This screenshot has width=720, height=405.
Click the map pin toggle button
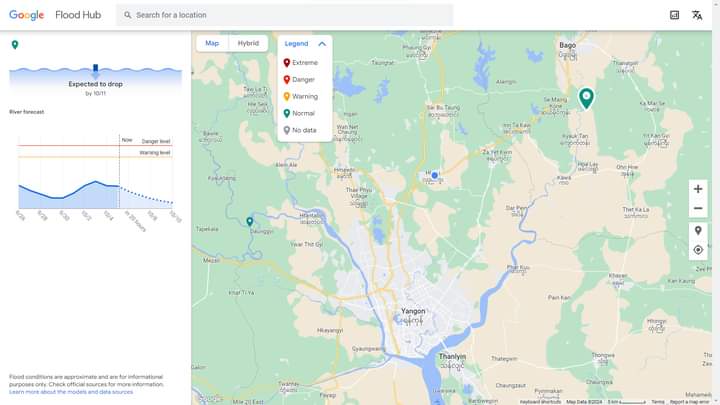click(698, 231)
